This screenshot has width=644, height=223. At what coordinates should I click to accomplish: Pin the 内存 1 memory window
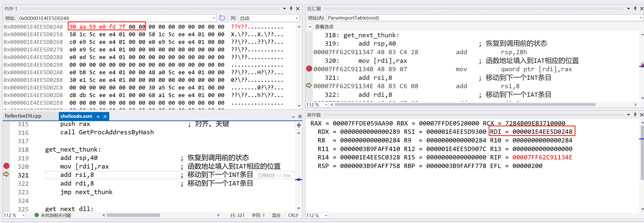[291, 9]
